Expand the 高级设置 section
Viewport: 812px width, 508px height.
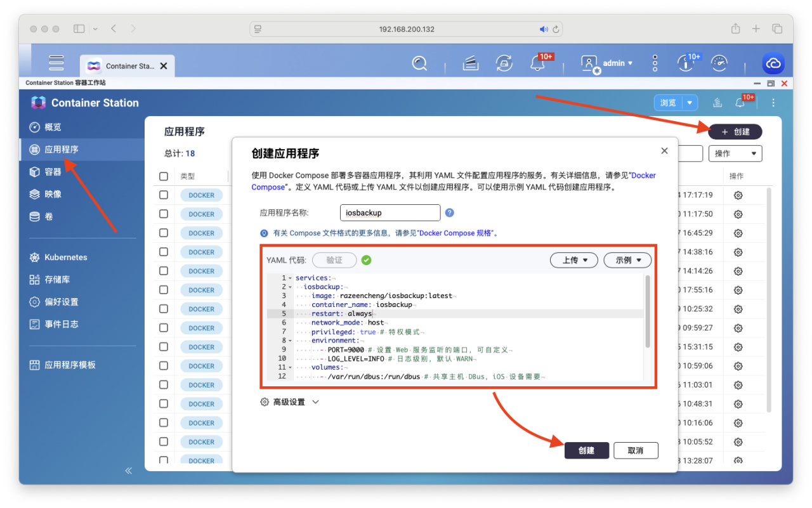coord(290,402)
